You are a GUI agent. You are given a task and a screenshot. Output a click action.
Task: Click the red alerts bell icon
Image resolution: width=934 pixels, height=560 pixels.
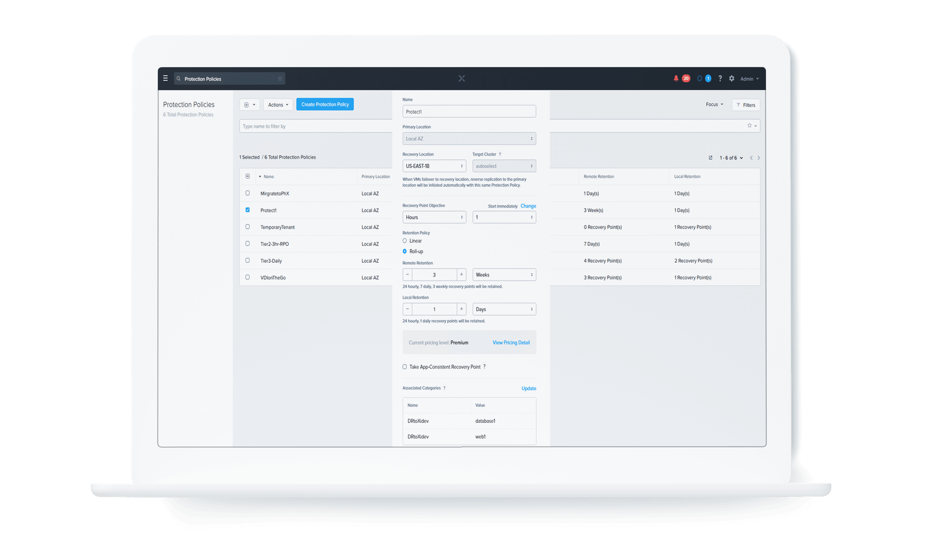click(676, 78)
